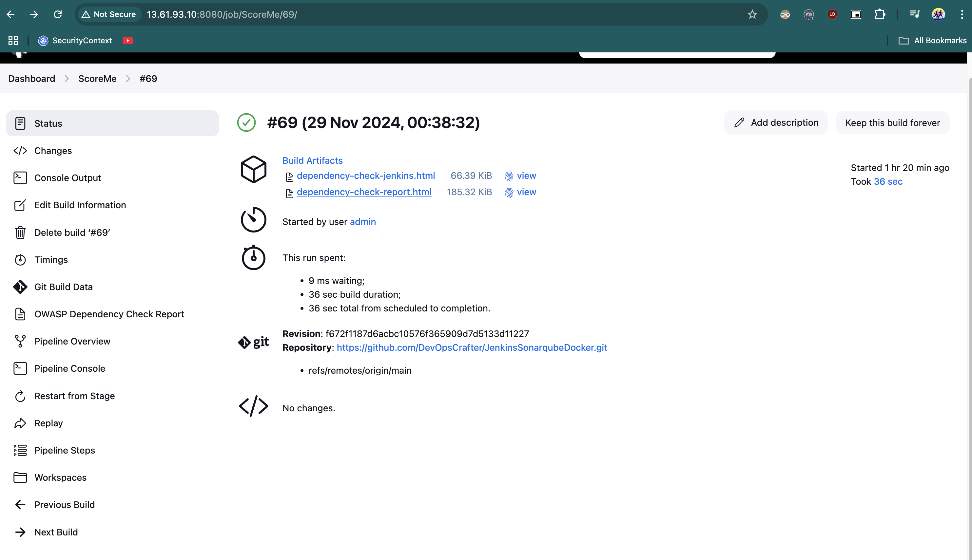Go back with browser back arrow

[x=11, y=15]
